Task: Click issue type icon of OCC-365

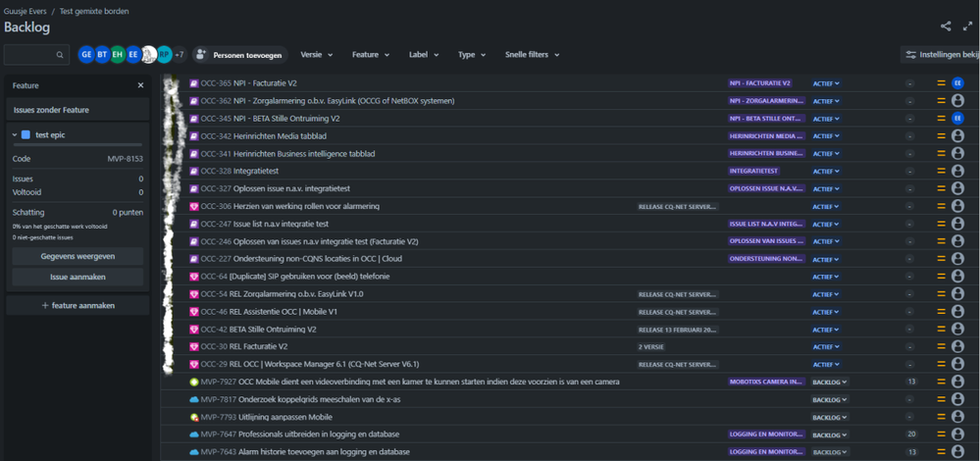Action: tap(194, 83)
